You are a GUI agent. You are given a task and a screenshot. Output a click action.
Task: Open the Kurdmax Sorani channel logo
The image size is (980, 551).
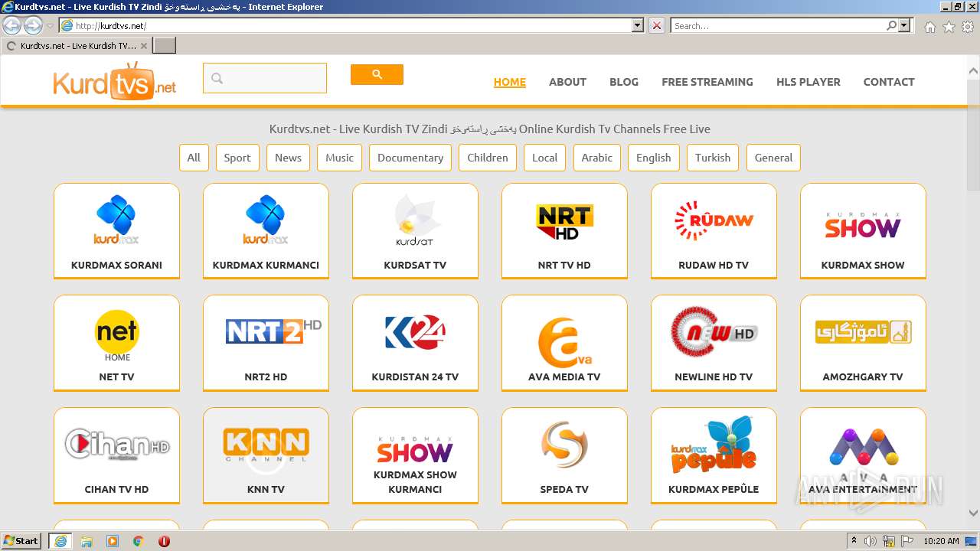tap(116, 220)
